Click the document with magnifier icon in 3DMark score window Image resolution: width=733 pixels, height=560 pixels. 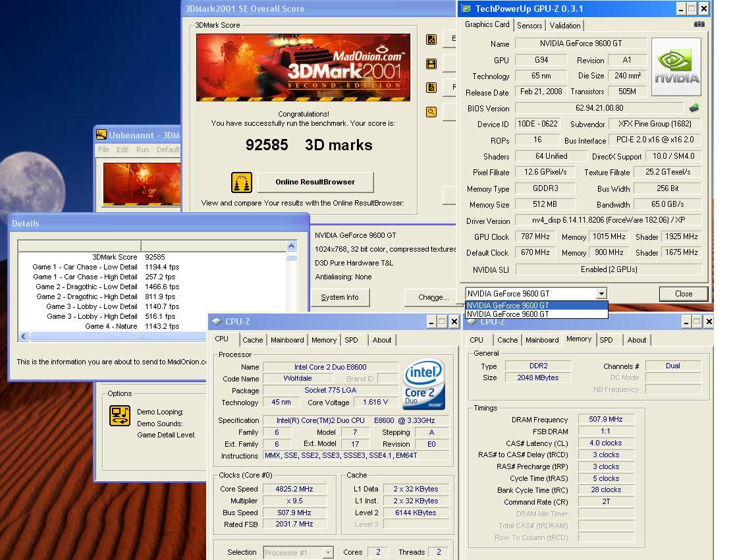pyautogui.click(x=431, y=88)
